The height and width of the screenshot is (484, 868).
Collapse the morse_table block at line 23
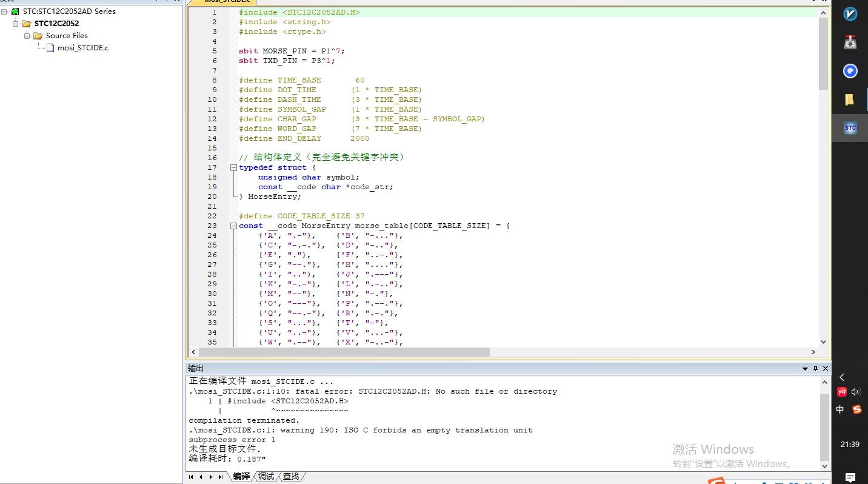pyautogui.click(x=234, y=226)
